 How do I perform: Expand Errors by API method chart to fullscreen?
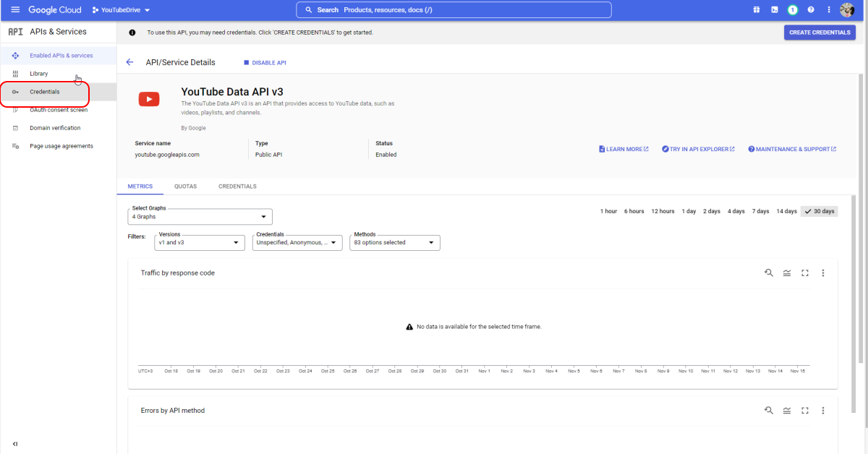805,411
